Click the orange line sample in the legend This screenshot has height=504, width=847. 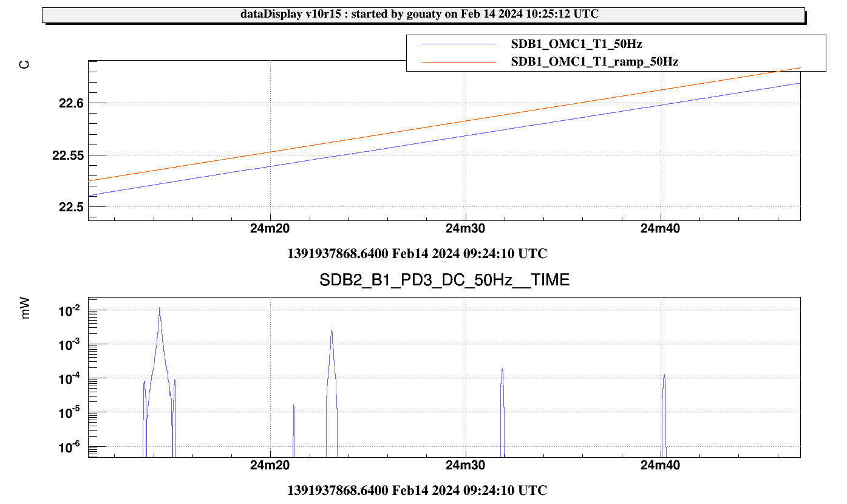pyautogui.click(x=458, y=62)
